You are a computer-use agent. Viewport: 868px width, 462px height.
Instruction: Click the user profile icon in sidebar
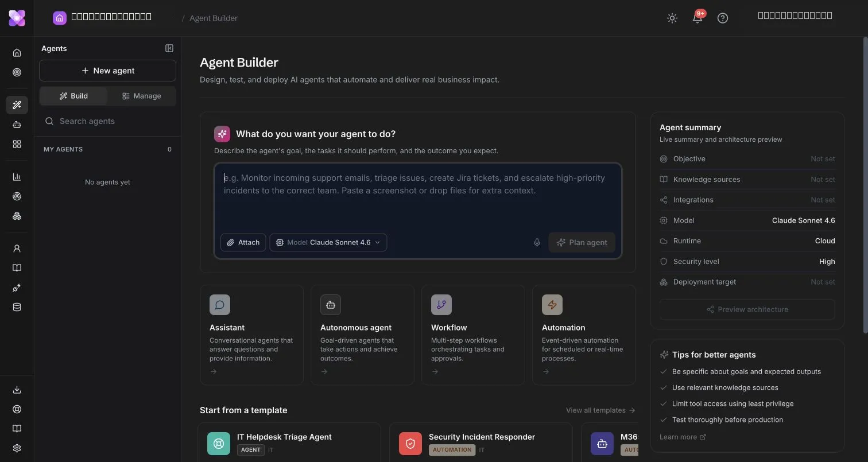[17, 249]
